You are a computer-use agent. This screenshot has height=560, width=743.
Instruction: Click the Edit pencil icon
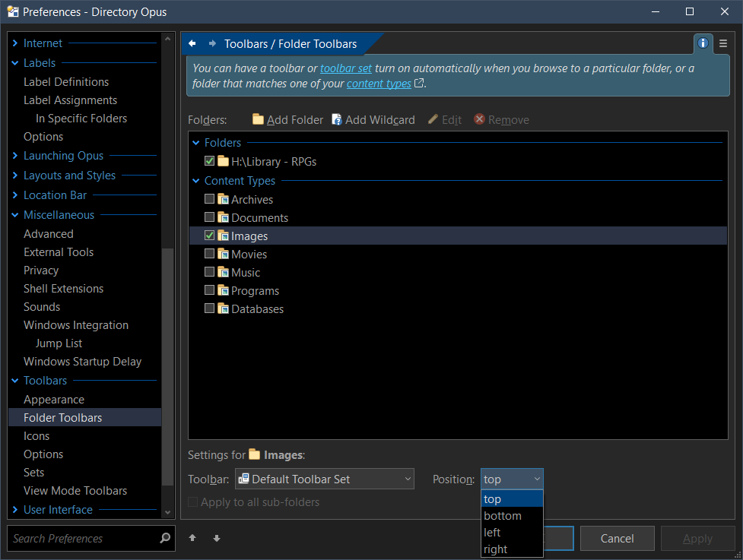(x=433, y=119)
